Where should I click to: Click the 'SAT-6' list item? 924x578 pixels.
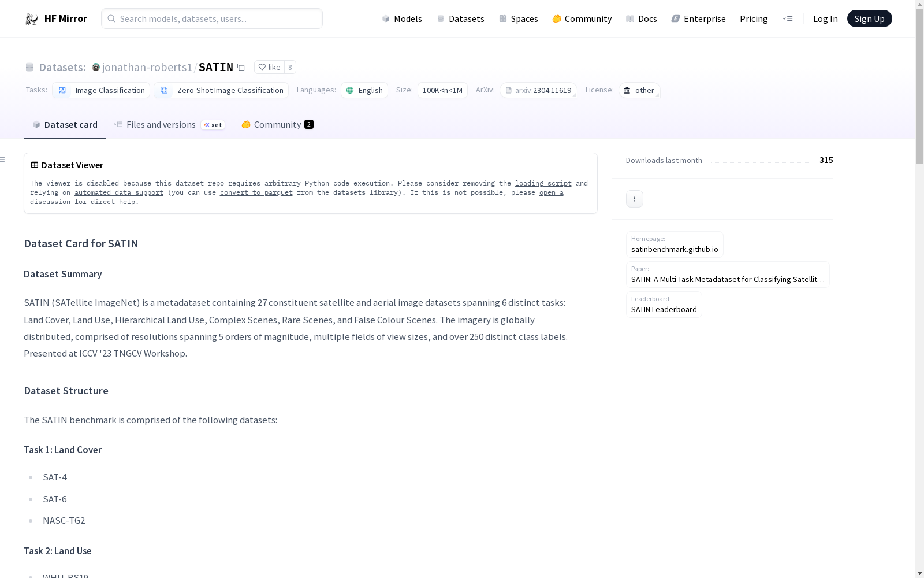tap(55, 499)
